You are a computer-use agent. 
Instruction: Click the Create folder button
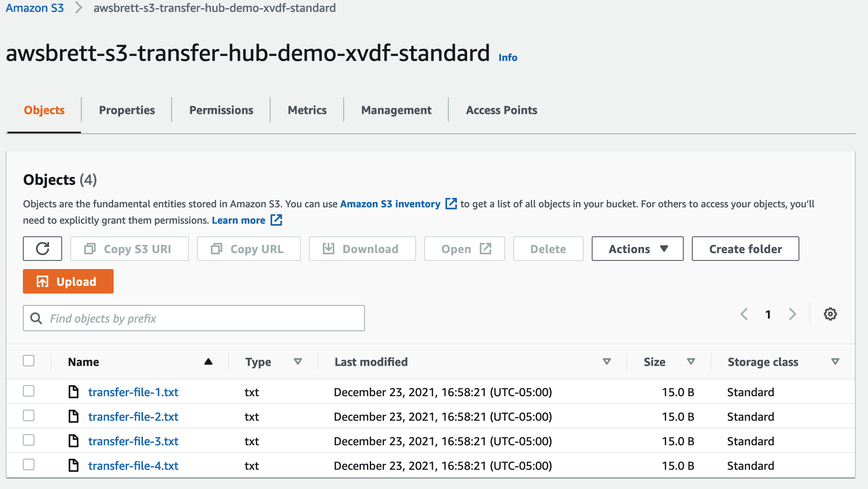click(745, 249)
